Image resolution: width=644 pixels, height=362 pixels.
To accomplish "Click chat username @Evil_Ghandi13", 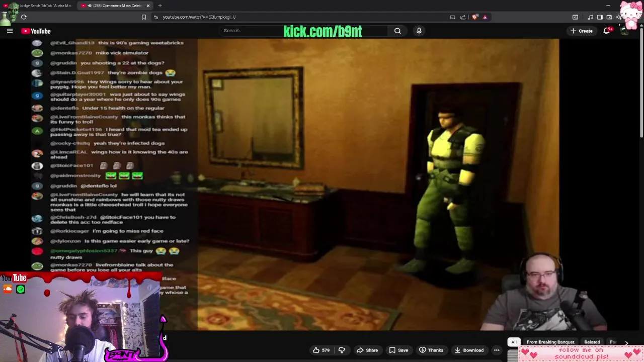I will (72, 43).
